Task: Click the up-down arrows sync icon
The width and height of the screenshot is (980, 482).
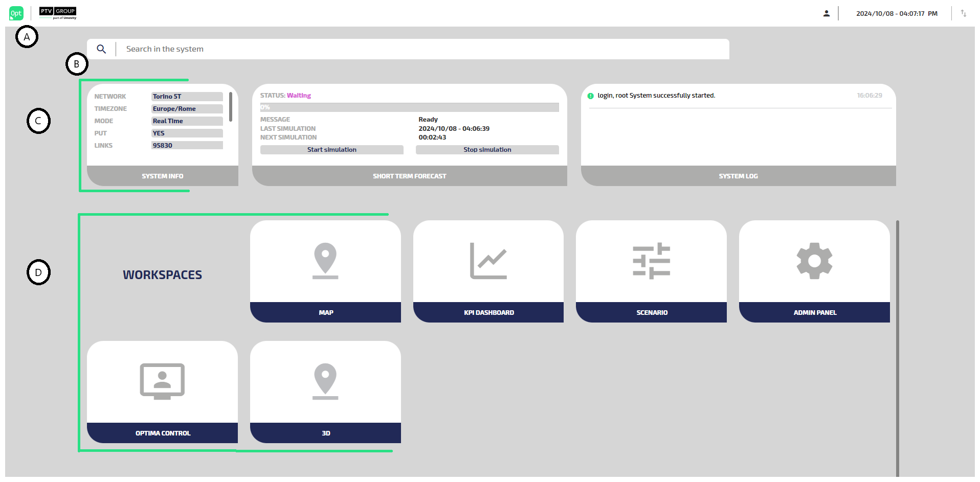Action: pyautogui.click(x=963, y=14)
